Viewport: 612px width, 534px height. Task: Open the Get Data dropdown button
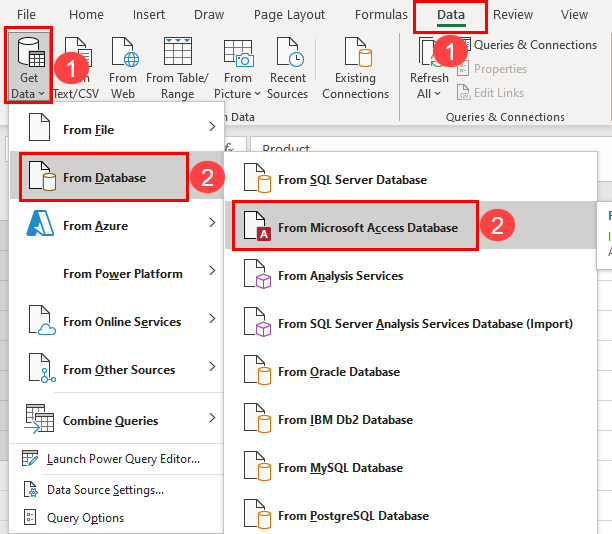point(28,66)
